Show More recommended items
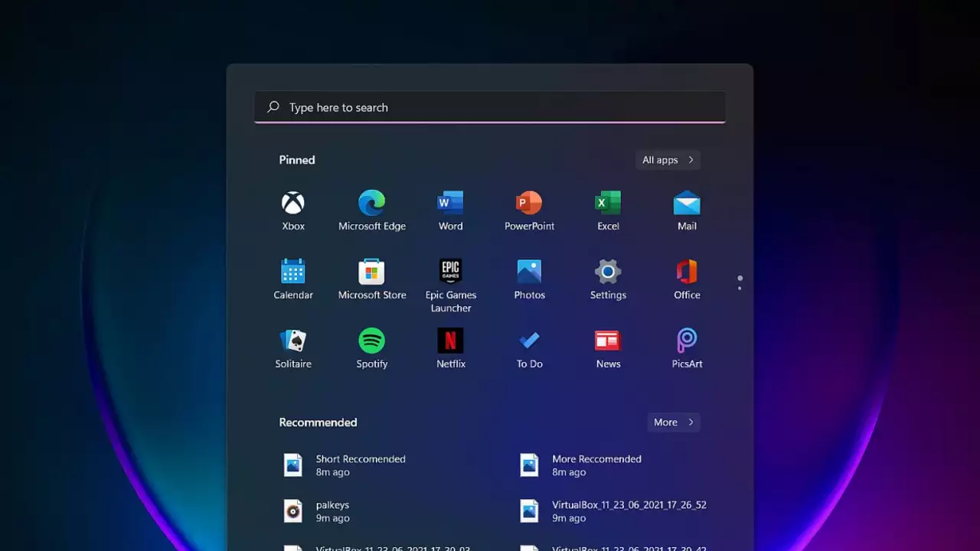This screenshot has height=551, width=980. coord(673,422)
